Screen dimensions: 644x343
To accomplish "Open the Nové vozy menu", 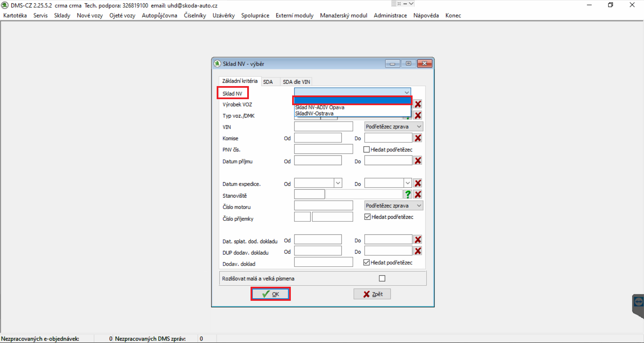I will (x=90, y=15).
